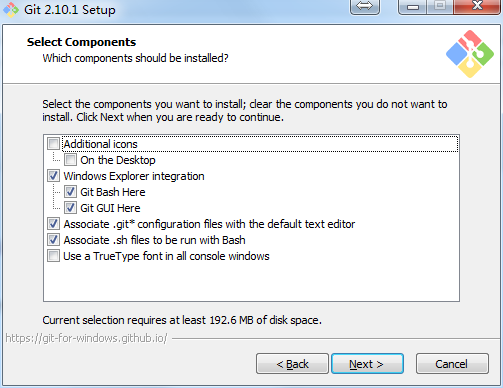Screen dimensions: 503x388
Task: Uncheck Windows Explorer integration
Action: pos(53,176)
